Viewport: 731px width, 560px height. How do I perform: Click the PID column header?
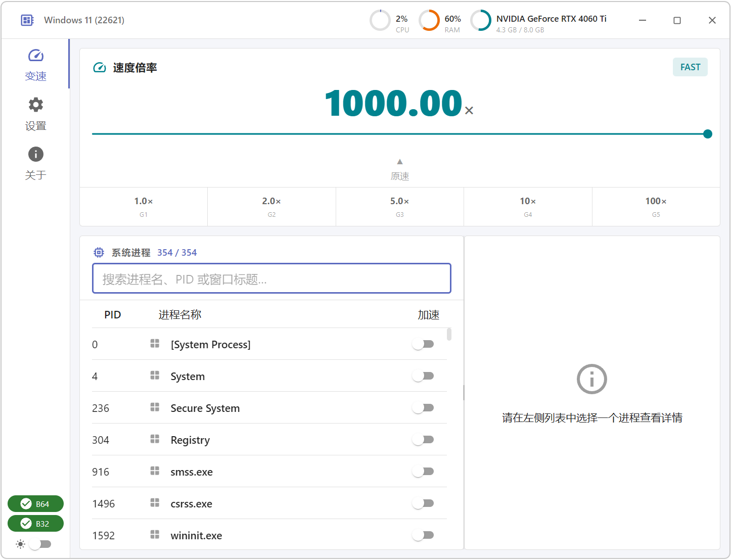click(113, 315)
